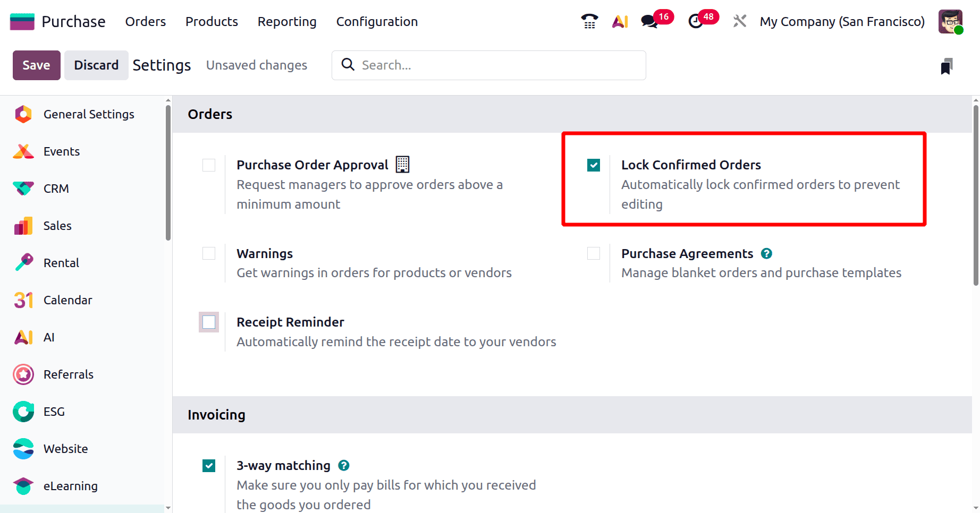Click the AI assistant icon in top bar
This screenshot has height=513, width=980.
pyautogui.click(x=620, y=21)
